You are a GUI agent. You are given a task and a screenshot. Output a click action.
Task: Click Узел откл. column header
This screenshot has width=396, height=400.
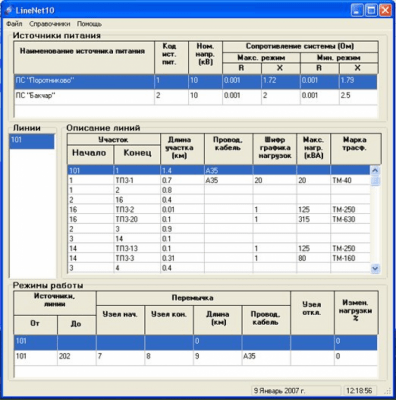[312, 313]
